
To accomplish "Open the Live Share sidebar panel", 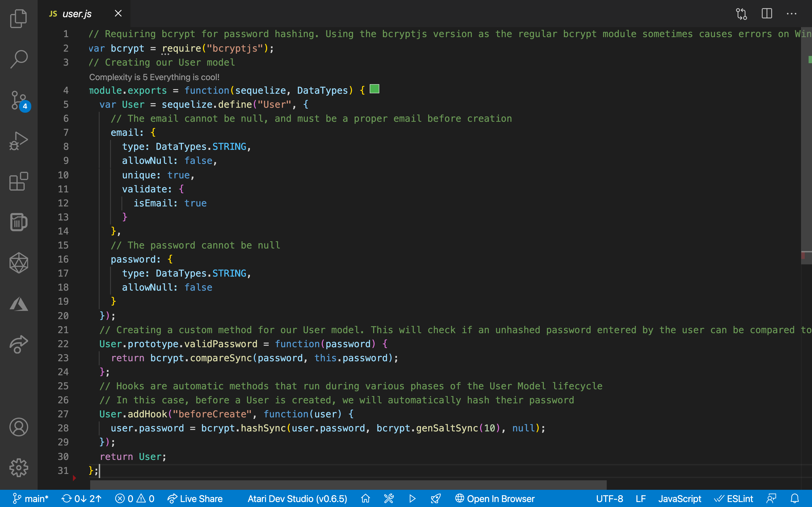I will (19, 344).
